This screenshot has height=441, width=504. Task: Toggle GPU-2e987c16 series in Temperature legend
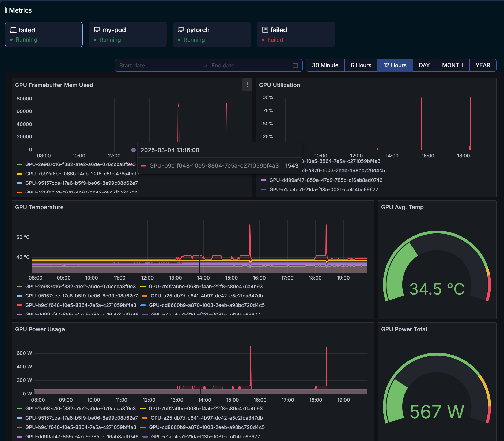(x=80, y=287)
